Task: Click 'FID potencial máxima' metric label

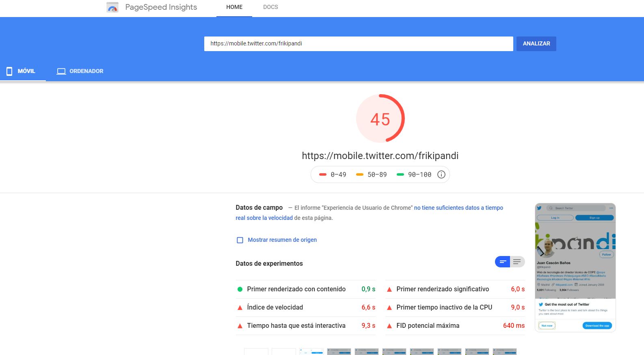Action: 428,326
